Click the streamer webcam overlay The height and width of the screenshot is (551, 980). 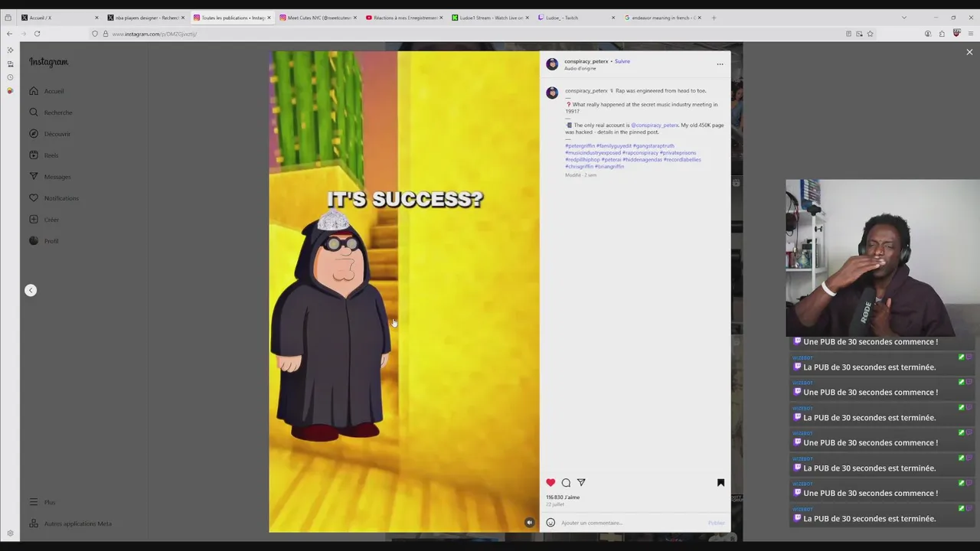tap(883, 258)
